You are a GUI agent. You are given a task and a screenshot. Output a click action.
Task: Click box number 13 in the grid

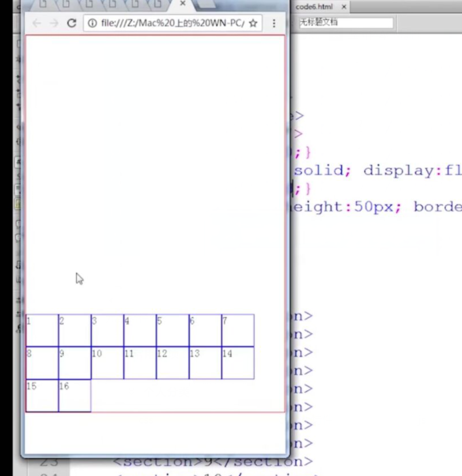205,363
